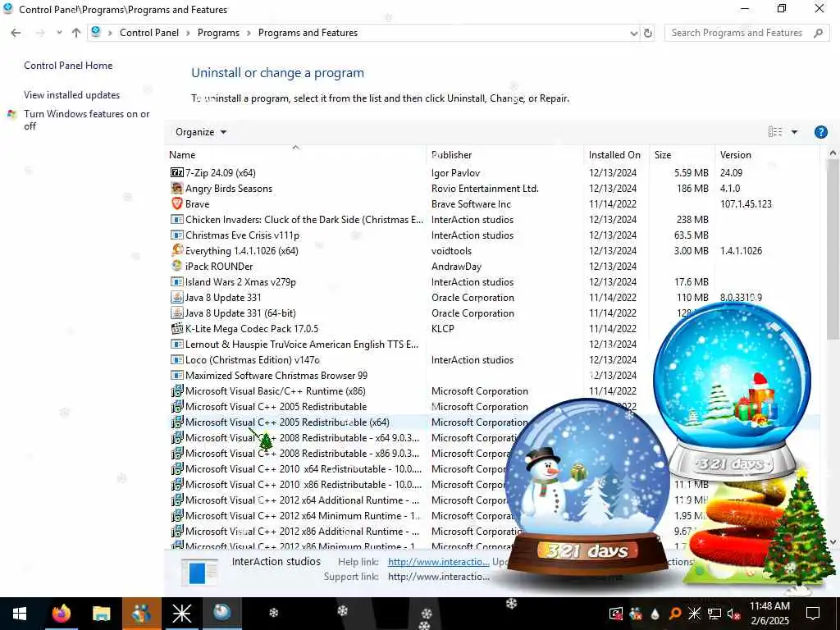Image resolution: width=840 pixels, height=630 pixels.
Task: Open the Help link URL
Action: pyautogui.click(x=439, y=561)
